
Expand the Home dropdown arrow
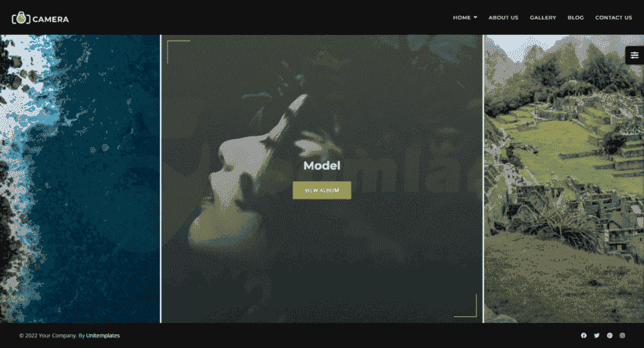(x=476, y=17)
